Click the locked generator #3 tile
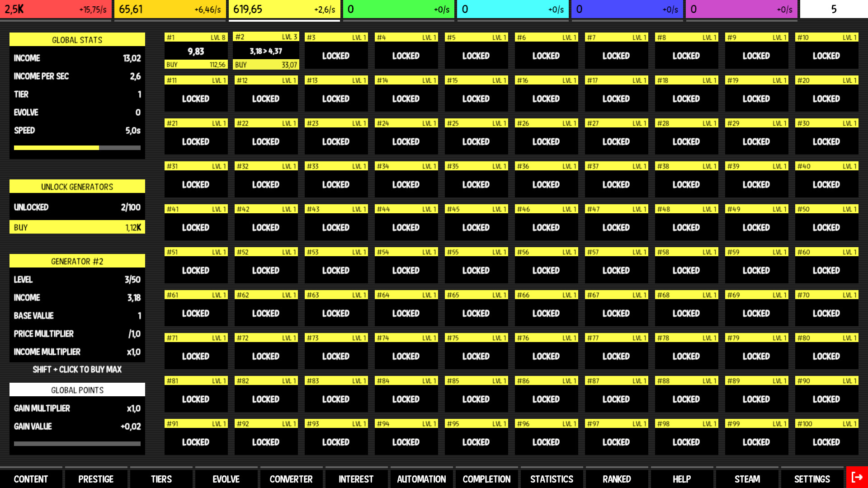This screenshot has width=868, height=488. tap(336, 56)
